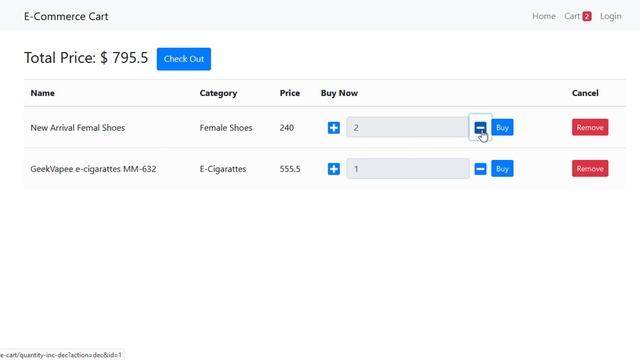
Task: Click the E-Cigarattes category cell
Action: (x=223, y=169)
